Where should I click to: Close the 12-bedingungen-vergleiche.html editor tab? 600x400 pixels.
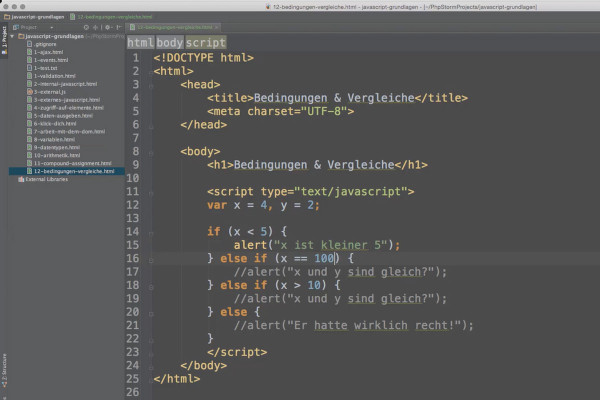(217, 28)
